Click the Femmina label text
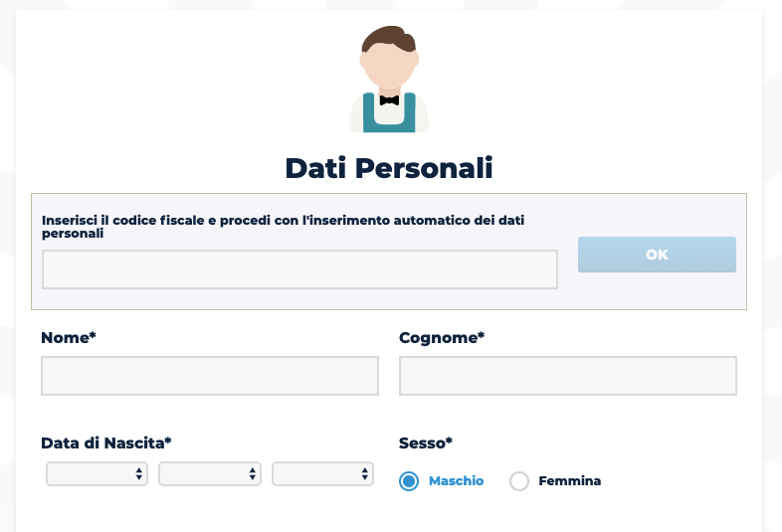 pos(569,481)
